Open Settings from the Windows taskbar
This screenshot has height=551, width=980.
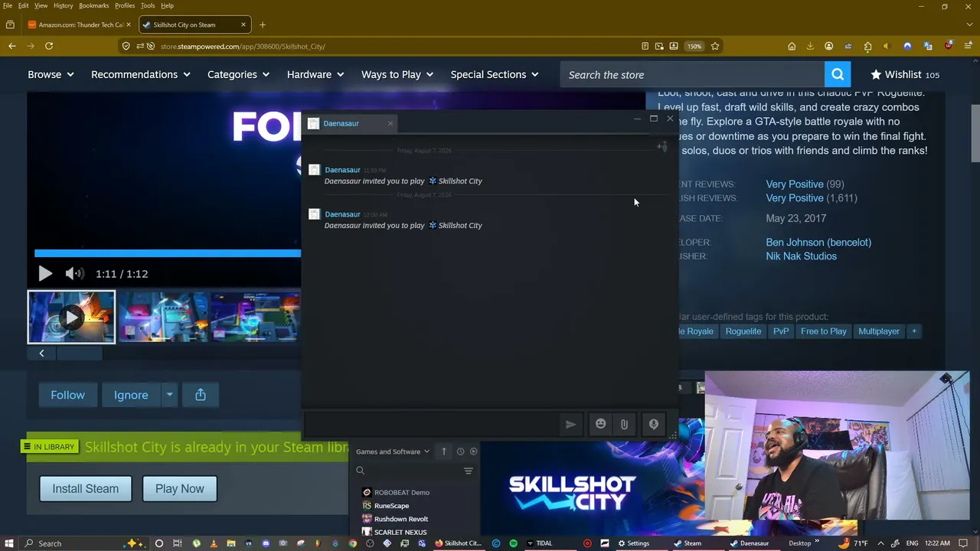[633, 543]
